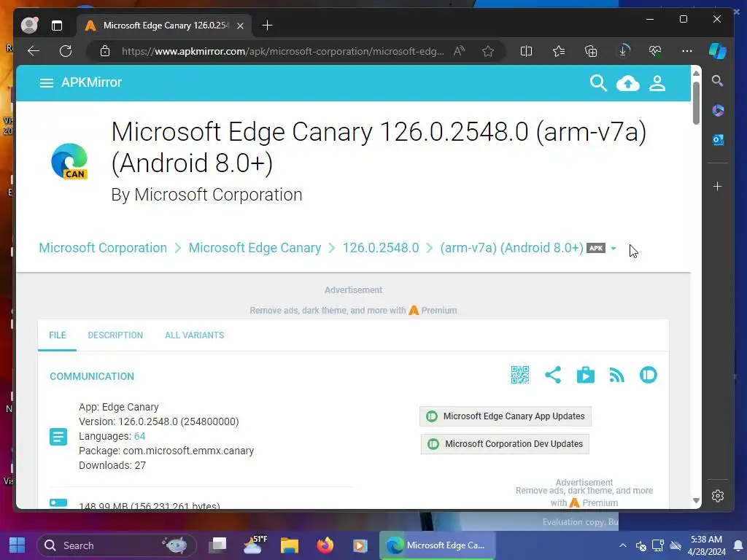Toggle the split screen icon

click(x=526, y=51)
